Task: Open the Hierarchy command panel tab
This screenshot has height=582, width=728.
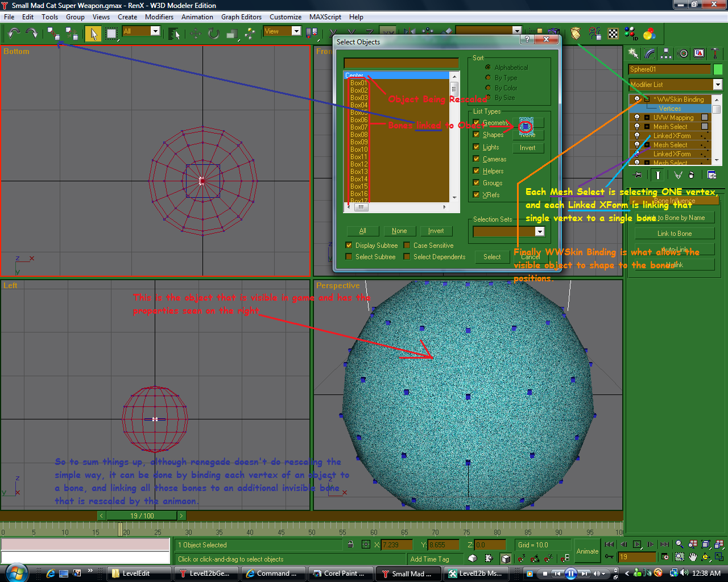Action: coord(666,53)
